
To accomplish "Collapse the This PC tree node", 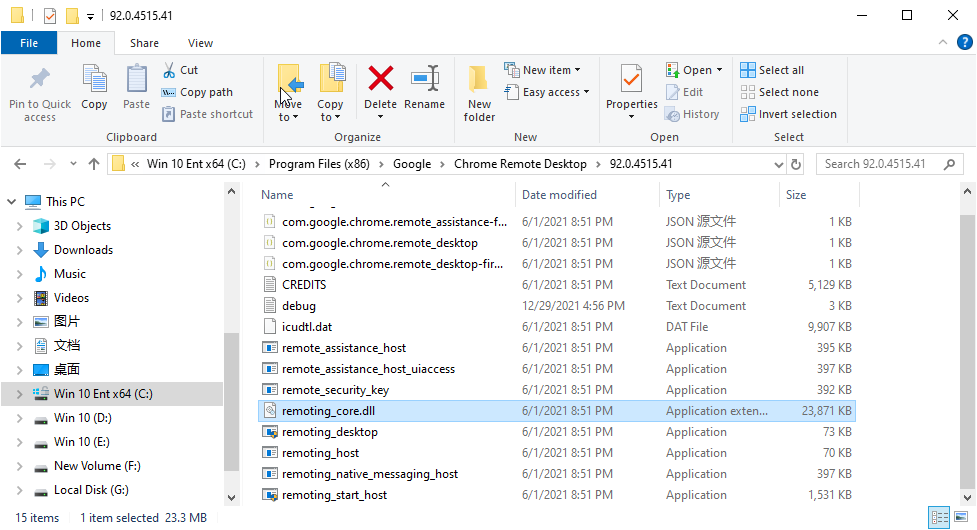I will [x=11, y=202].
